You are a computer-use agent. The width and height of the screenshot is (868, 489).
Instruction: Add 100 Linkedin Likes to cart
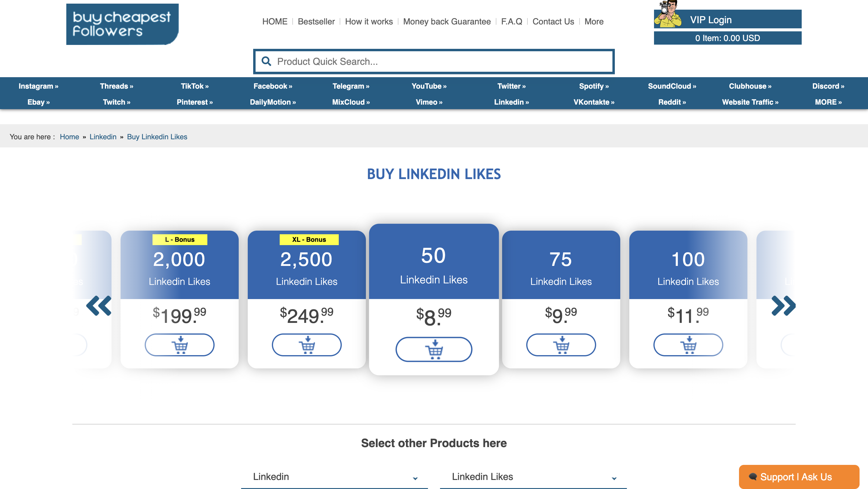[x=688, y=345]
